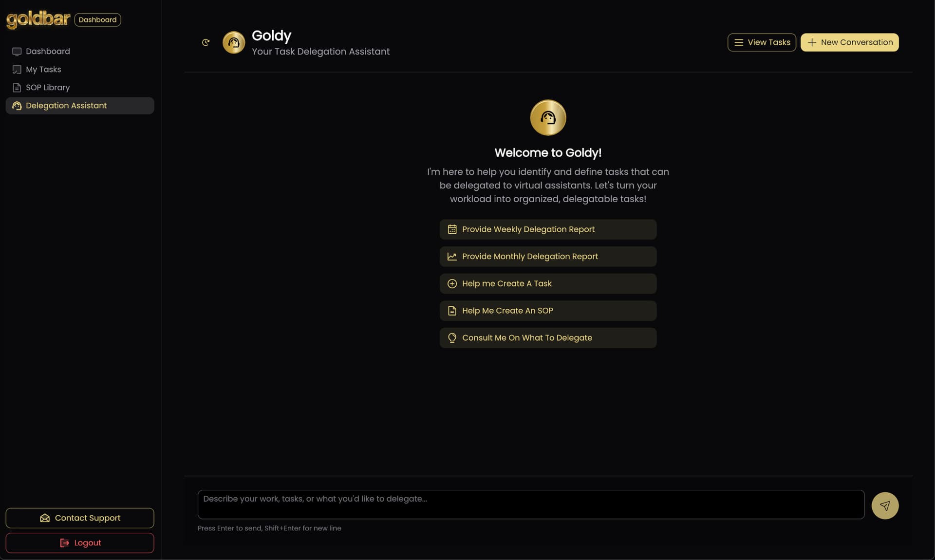Start a New Conversation
The image size is (935, 560).
[849, 42]
